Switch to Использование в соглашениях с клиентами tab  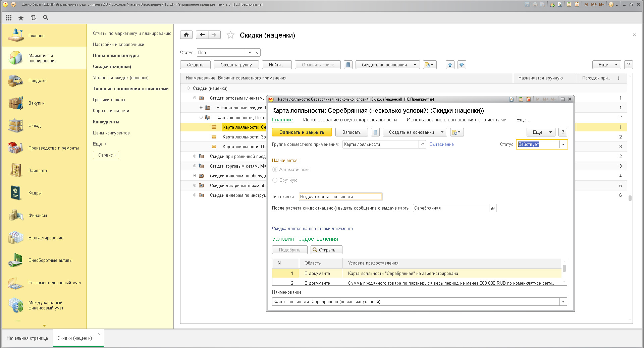point(457,120)
